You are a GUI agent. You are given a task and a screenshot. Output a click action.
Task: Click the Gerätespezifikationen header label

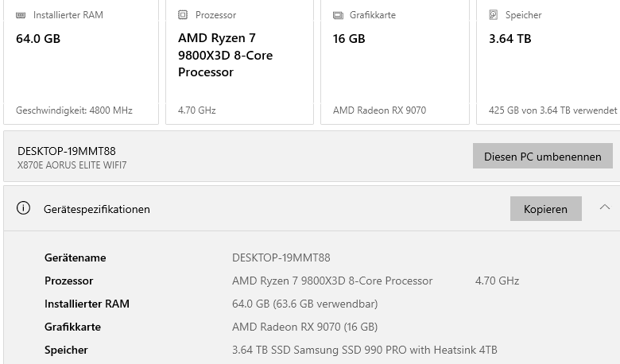pyautogui.click(x=97, y=210)
